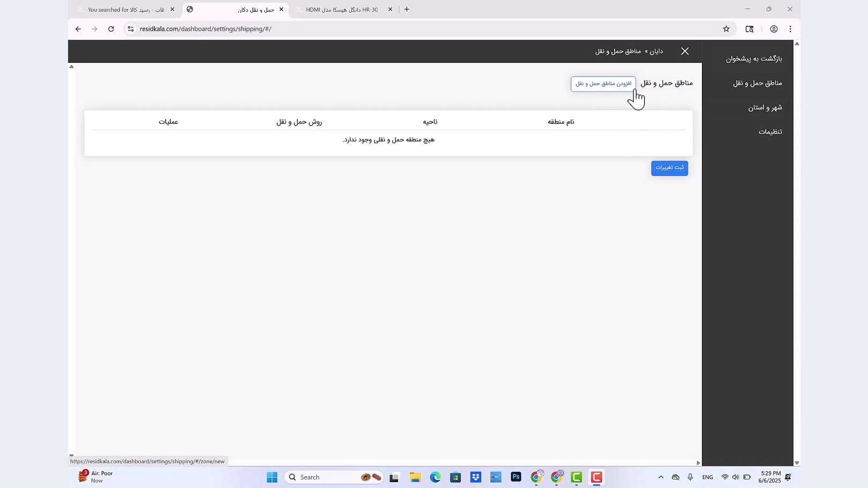The height and width of the screenshot is (488, 868).
Task: Click the 'نام منطقه' column header
Action: (x=561, y=122)
